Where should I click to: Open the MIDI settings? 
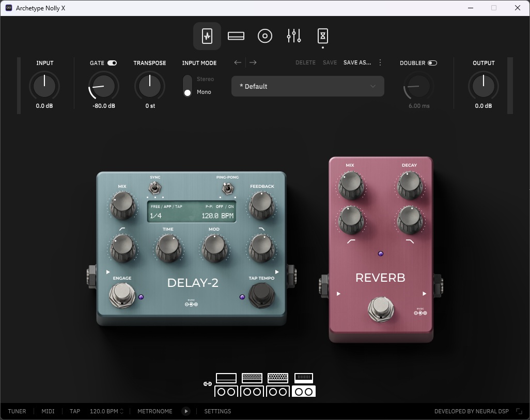coord(48,411)
